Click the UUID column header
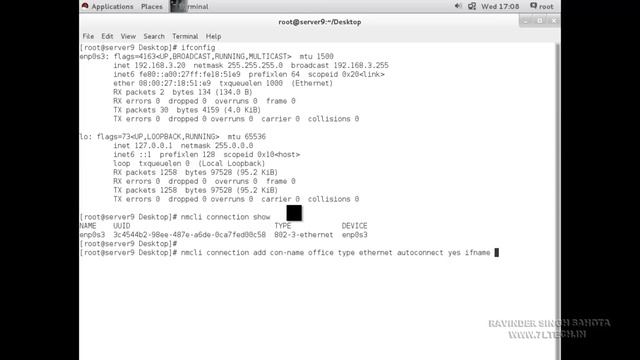Image resolution: width=640 pixels, height=360 pixels. (122, 226)
